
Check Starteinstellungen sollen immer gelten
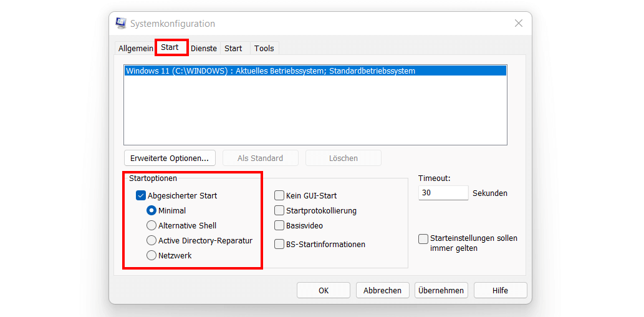423,239
